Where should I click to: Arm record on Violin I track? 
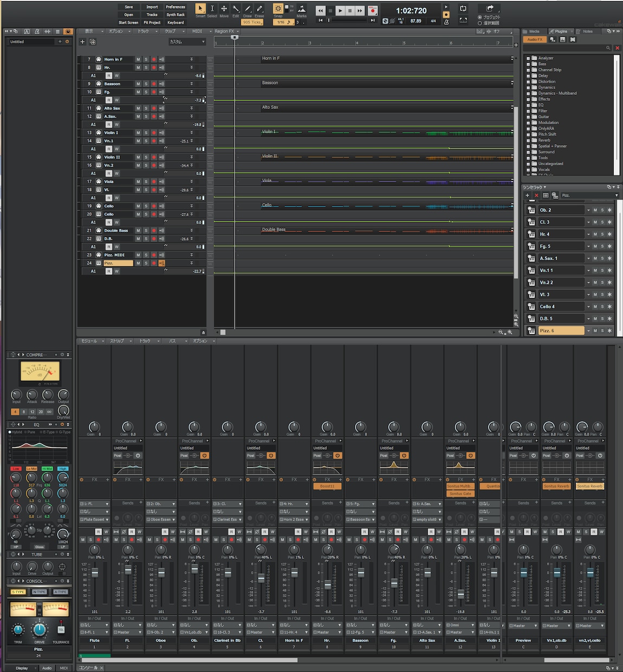click(154, 133)
